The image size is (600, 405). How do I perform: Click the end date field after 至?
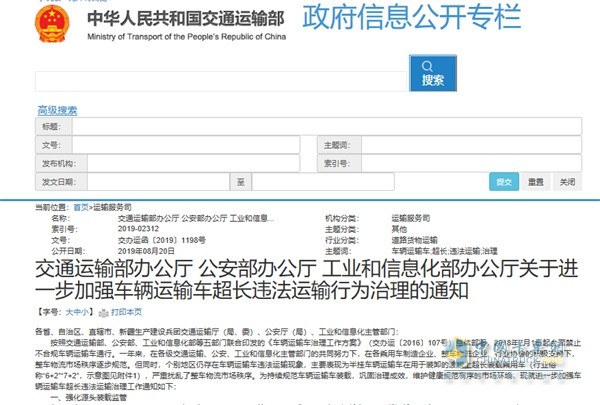point(323,182)
